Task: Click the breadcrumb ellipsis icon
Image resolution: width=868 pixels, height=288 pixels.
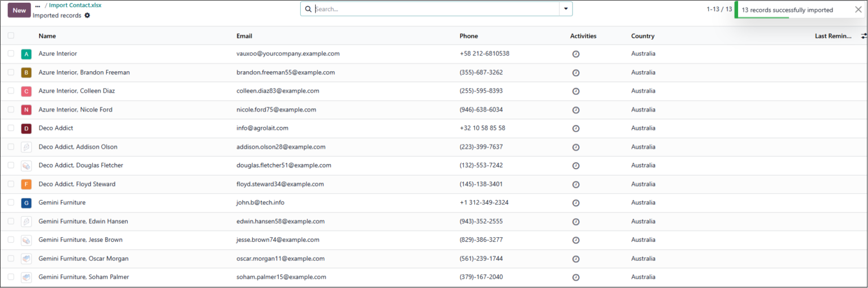Action: click(38, 6)
